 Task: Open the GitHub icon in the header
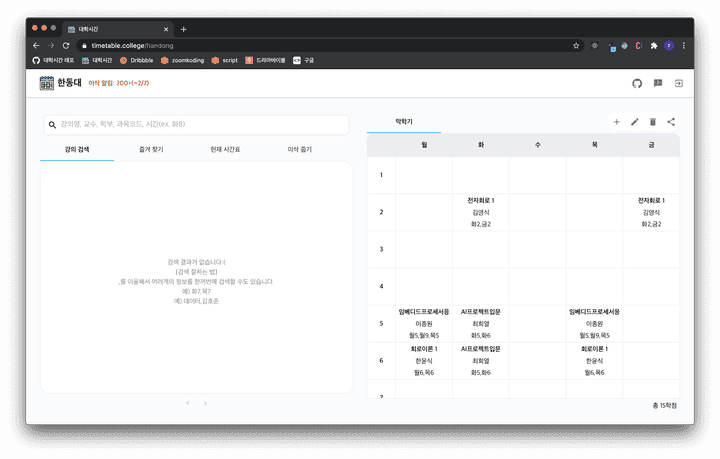click(637, 84)
